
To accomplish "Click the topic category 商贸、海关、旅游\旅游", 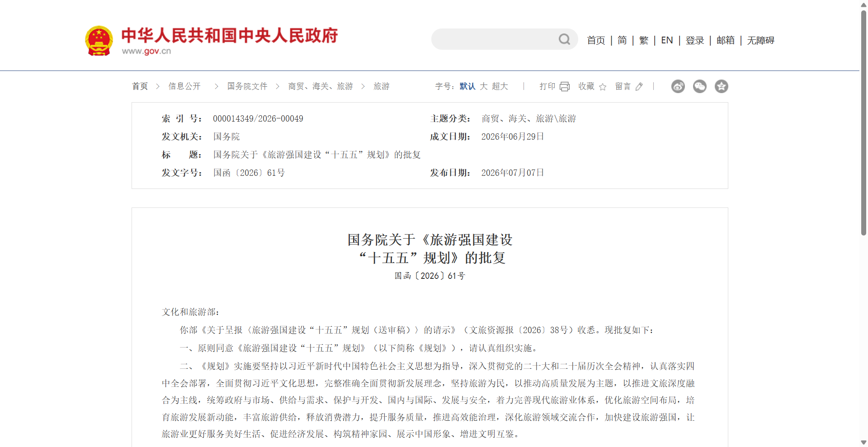I will tap(529, 118).
